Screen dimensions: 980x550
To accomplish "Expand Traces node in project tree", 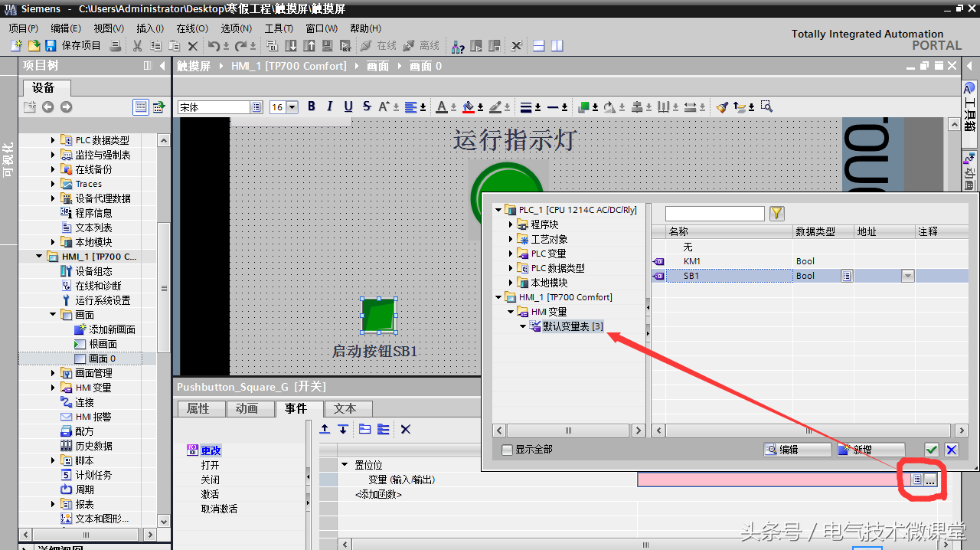I will [x=53, y=184].
